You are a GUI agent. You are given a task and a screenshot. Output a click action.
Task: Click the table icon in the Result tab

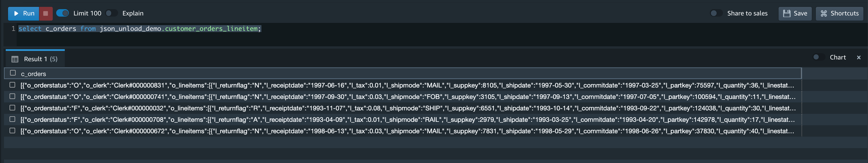tap(15, 59)
